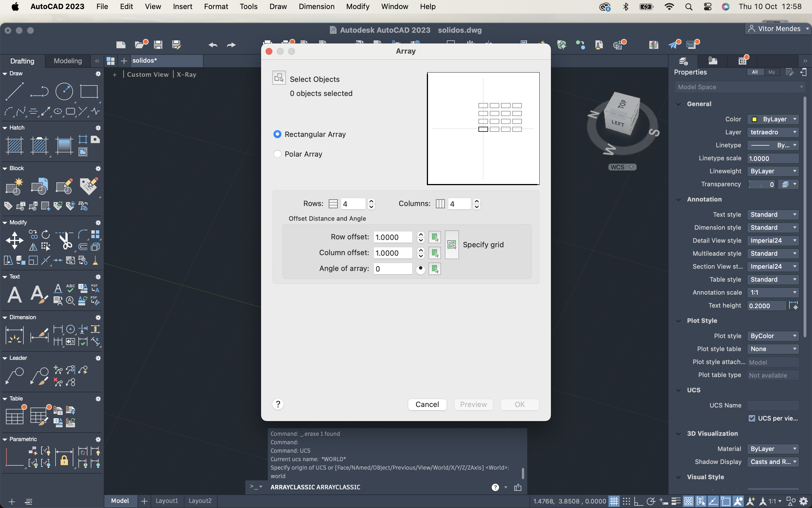
Task: Click the Preview button
Action: (x=473, y=404)
